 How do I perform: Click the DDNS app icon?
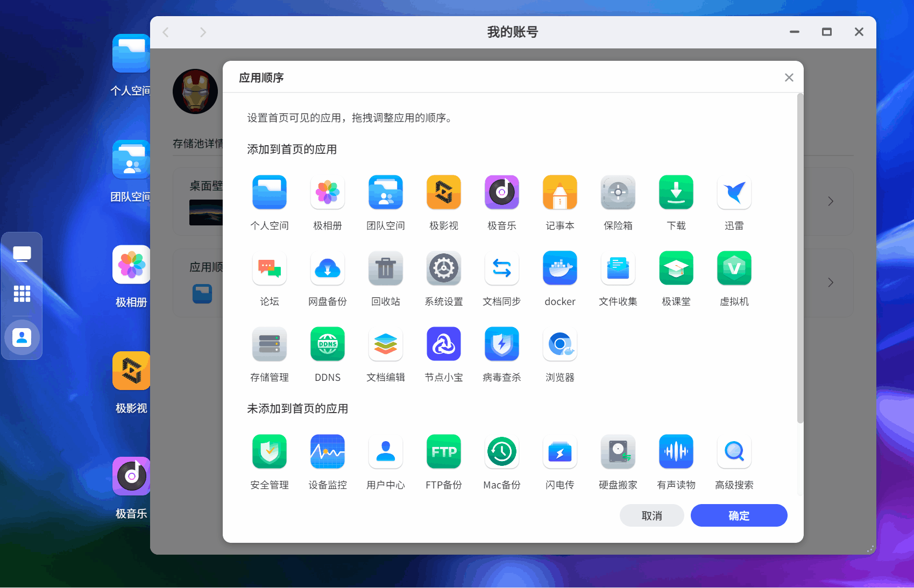coord(328,344)
